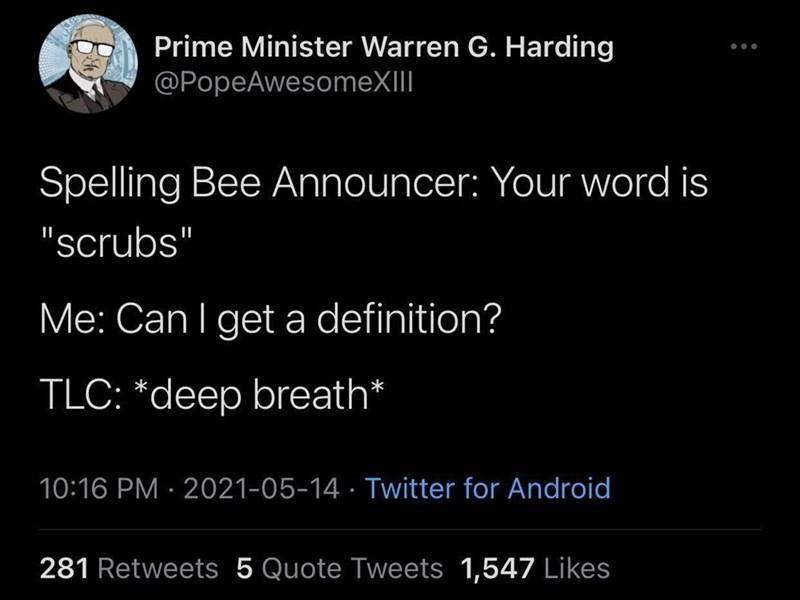Image resolution: width=800 pixels, height=600 pixels.
Task: Click the quoted word "scrubs"
Action: click(x=113, y=243)
